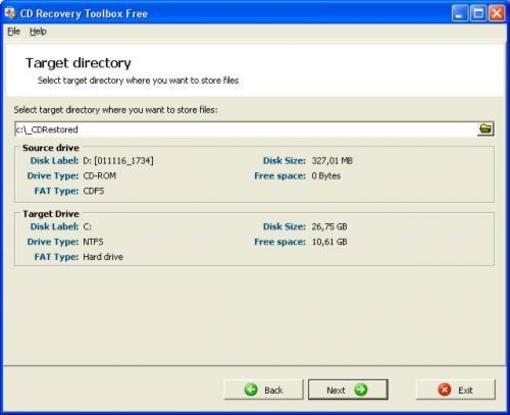Click the CD Recovery Toolbox title icon
The height and width of the screenshot is (415, 510).
pos(10,13)
